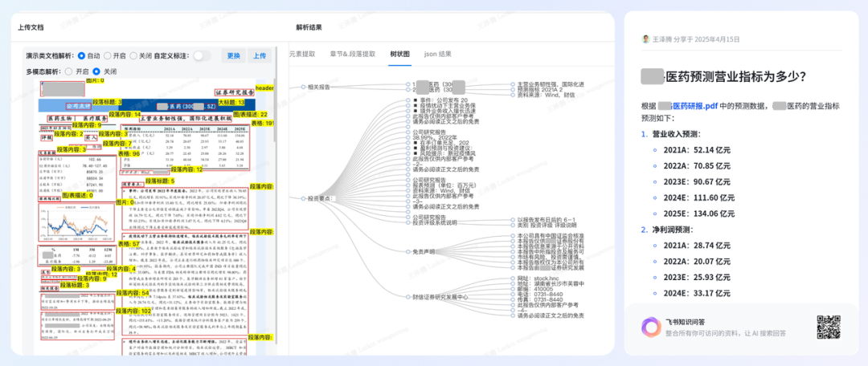868x366 pixels.
Task: Click the 解析结果 panel heading
Action: [x=309, y=27]
